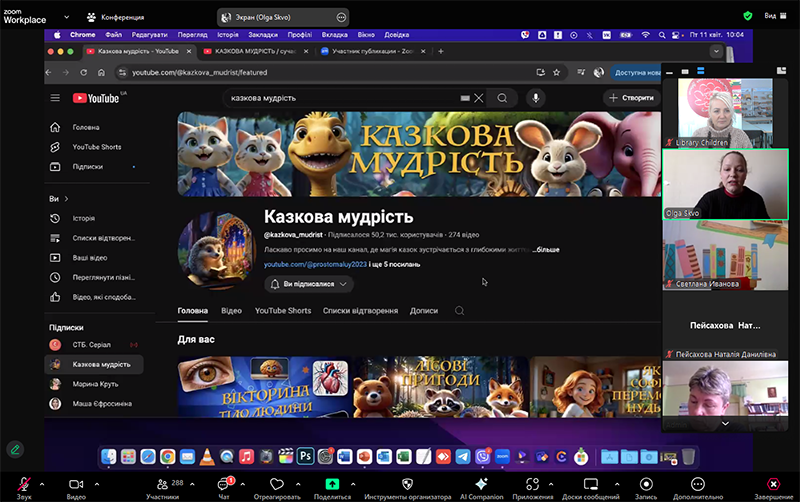Expand arrow next to Поделиться
Image resolution: width=800 pixels, height=502 pixels.
[x=353, y=484]
